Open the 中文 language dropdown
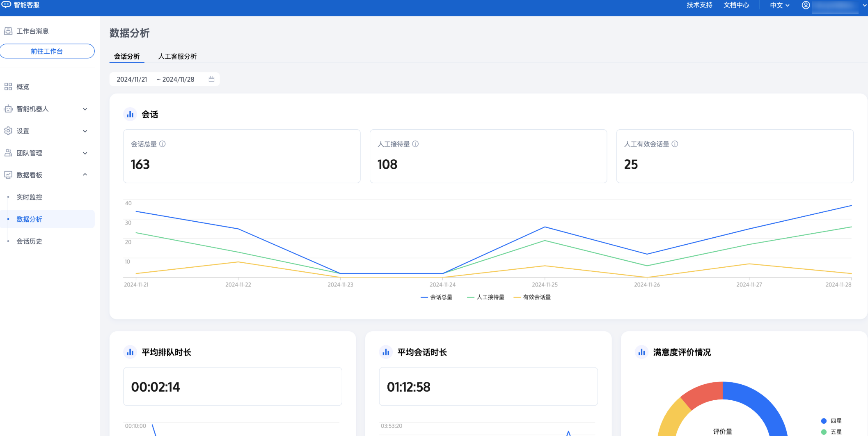The image size is (868, 436). point(779,5)
